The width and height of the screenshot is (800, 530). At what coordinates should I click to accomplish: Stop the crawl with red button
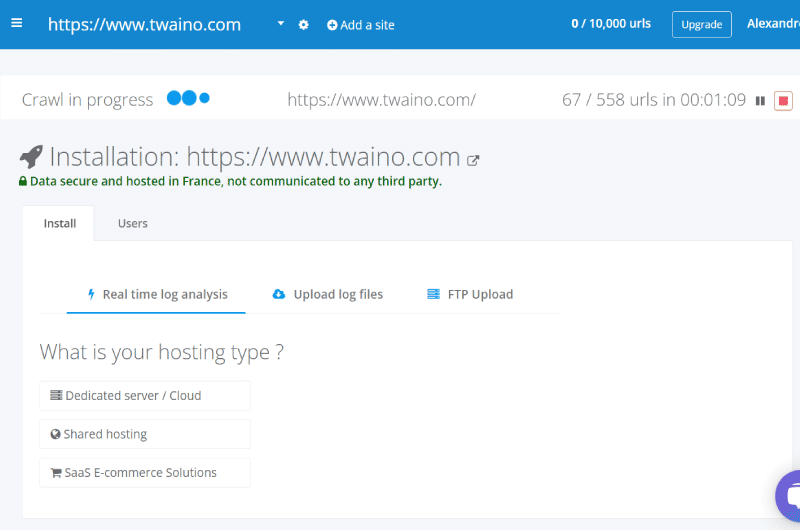(x=783, y=101)
